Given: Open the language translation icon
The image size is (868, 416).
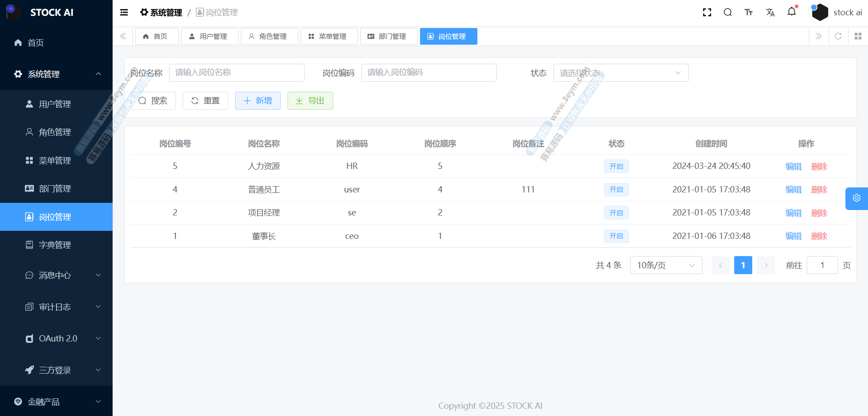Looking at the screenshot, I should tap(770, 13).
